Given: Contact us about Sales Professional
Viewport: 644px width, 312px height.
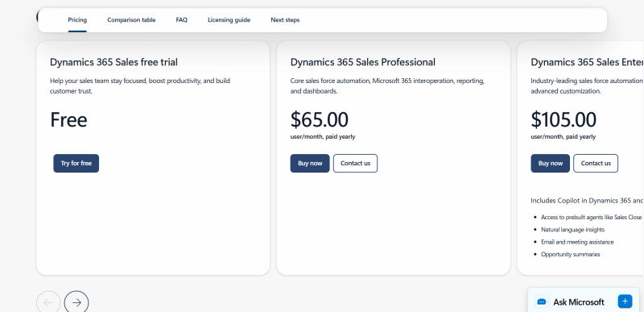Looking at the screenshot, I should pos(355,163).
